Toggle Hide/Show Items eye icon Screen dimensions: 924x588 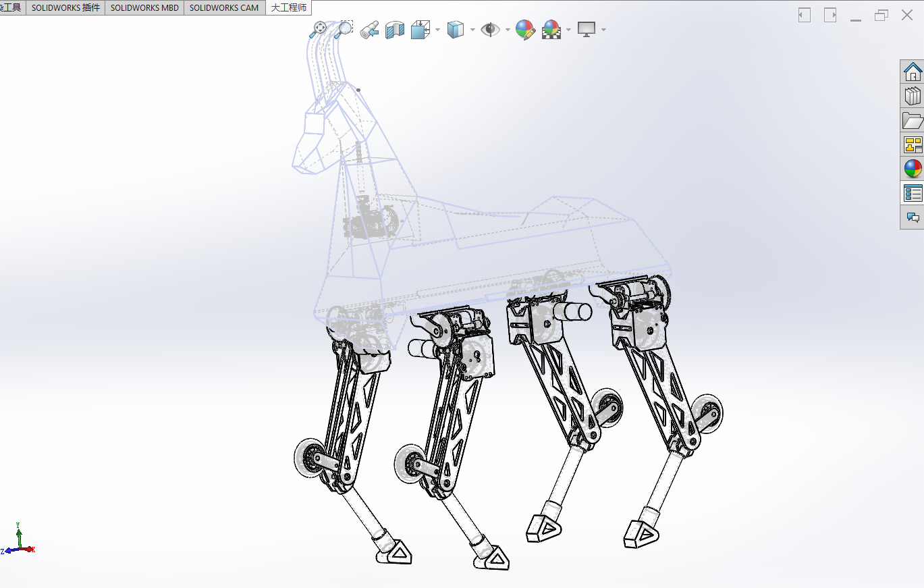pyautogui.click(x=490, y=29)
